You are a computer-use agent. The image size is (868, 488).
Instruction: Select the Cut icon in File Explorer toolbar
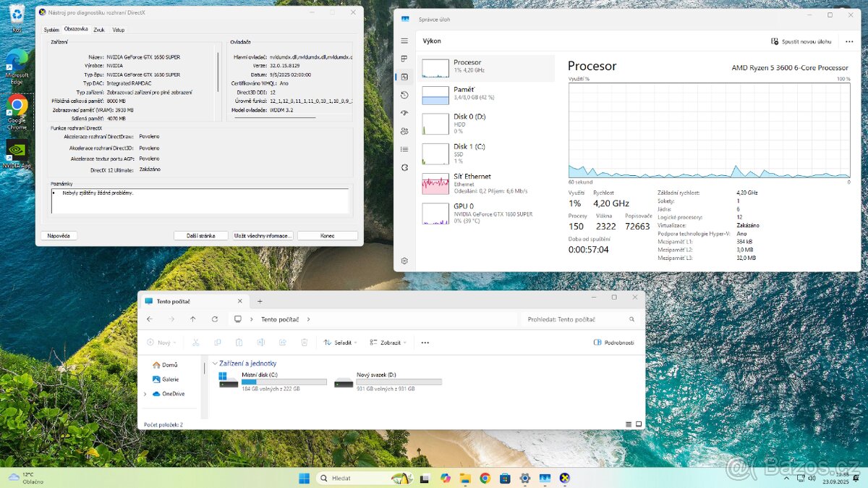pos(196,342)
